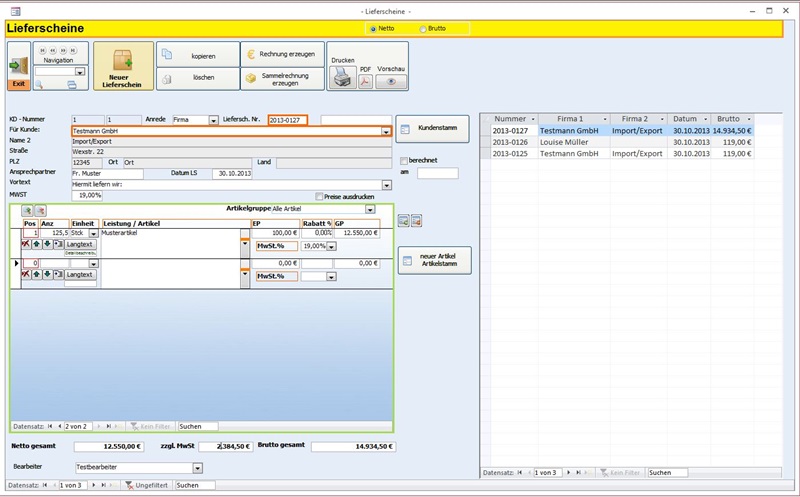Click the Liefersch. Nr. field 2013-0127
The height and width of the screenshot is (497, 800).
point(288,120)
